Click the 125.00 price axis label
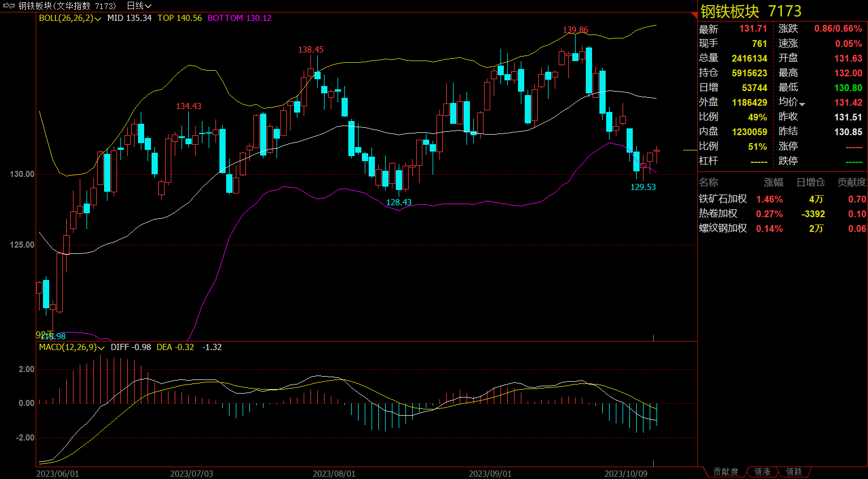Viewport: 868px width, 479px height. pos(22,245)
